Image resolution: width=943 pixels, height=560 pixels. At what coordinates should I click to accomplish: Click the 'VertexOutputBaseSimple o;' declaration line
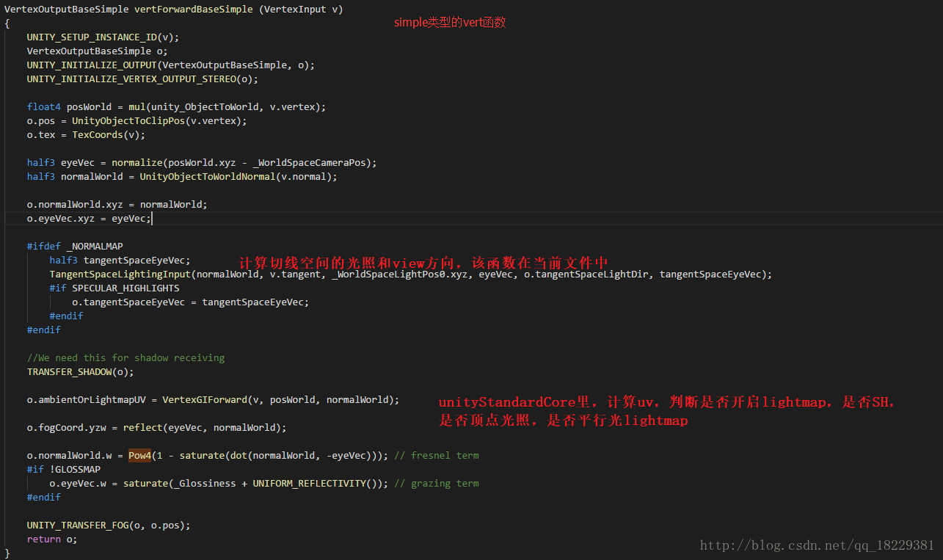click(98, 51)
